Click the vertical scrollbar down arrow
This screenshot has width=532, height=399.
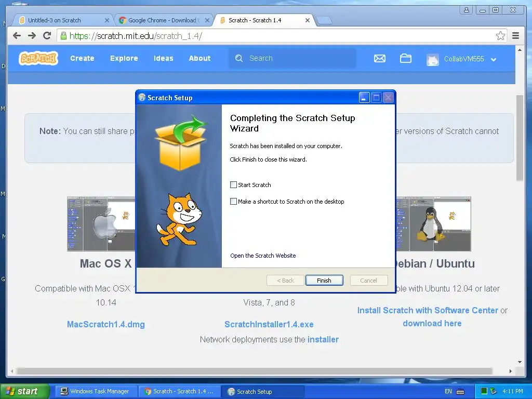pos(520,362)
